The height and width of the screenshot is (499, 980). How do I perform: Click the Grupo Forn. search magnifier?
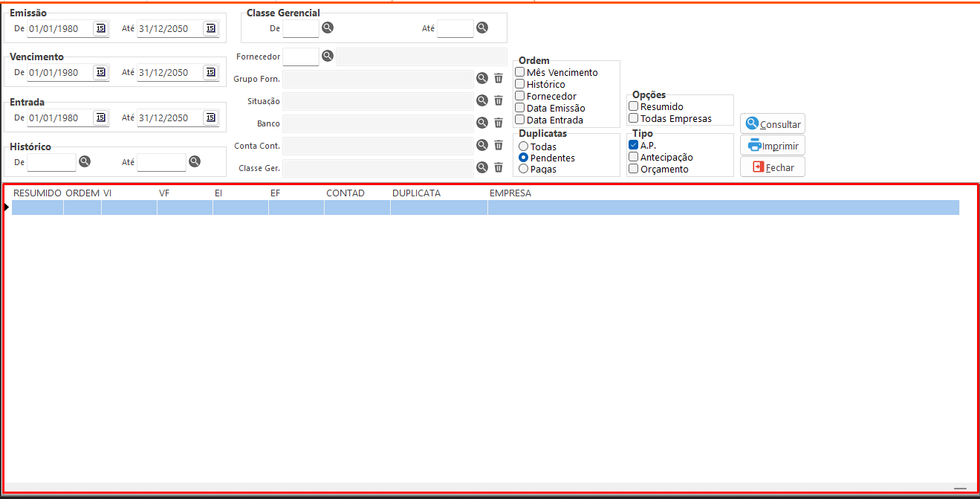481,78
